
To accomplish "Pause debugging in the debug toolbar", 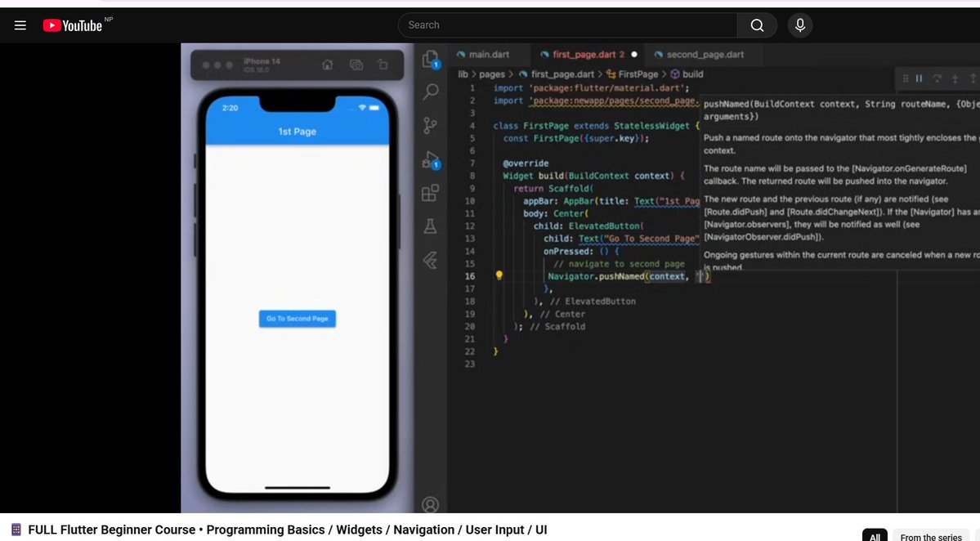I will (919, 78).
